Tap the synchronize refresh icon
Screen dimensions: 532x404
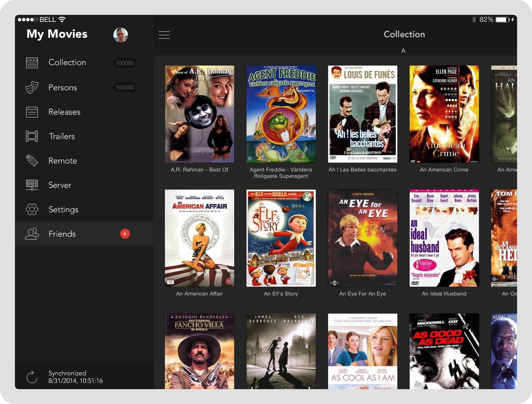(x=32, y=377)
